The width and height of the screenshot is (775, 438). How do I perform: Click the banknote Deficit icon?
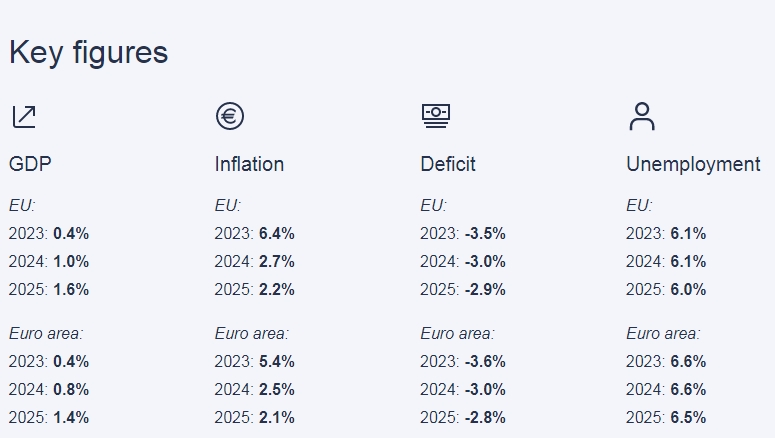pyautogui.click(x=436, y=116)
